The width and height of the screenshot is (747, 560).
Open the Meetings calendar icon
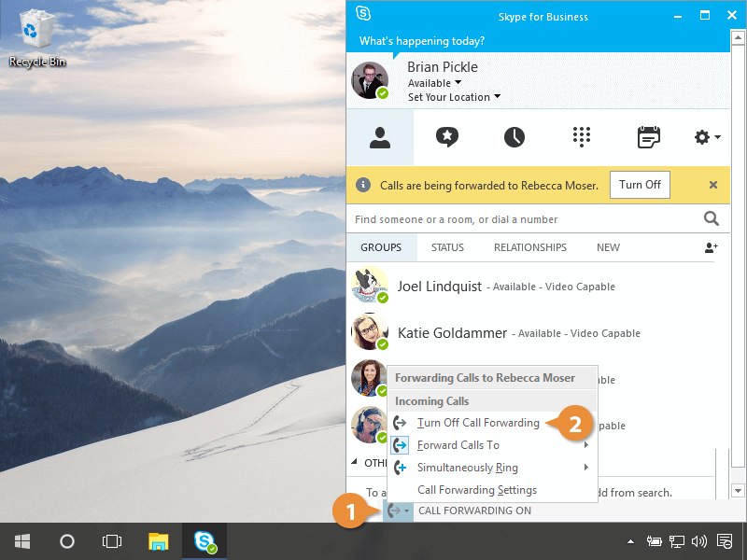pos(648,137)
